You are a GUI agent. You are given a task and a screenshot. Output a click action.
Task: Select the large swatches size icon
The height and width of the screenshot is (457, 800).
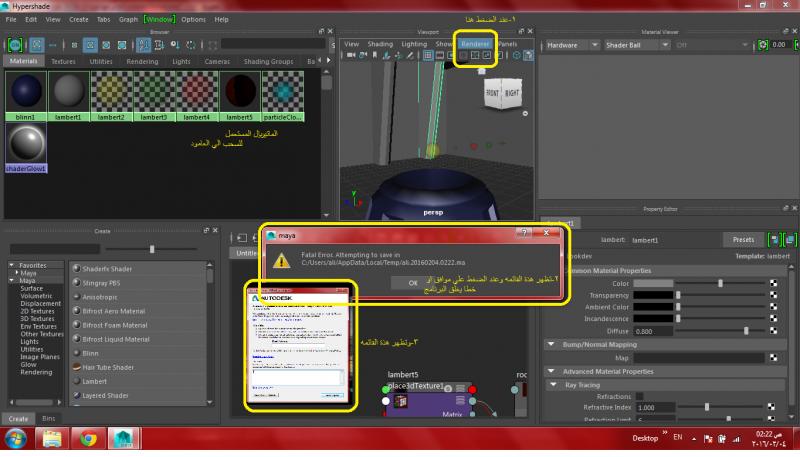pos(106,45)
